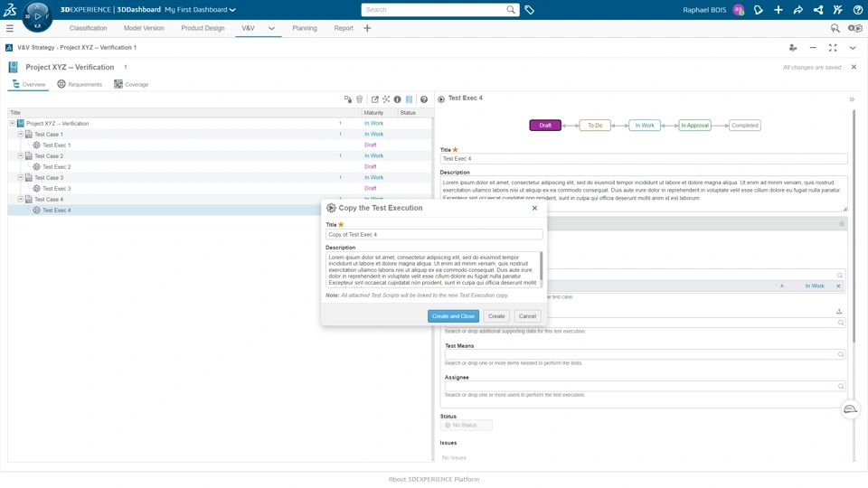Click the open in new window toolbar icon
The image size is (868, 488).
pos(374,99)
